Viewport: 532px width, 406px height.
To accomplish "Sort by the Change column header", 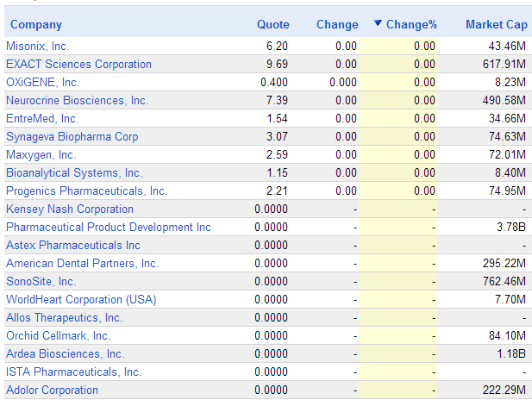I will 337,24.
